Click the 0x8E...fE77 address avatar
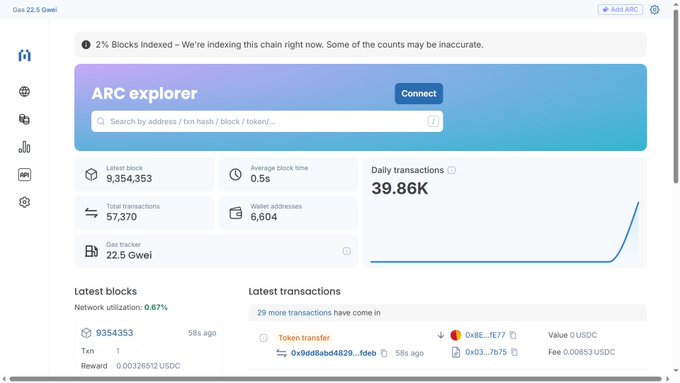680x383 pixels. pos(455,335)
